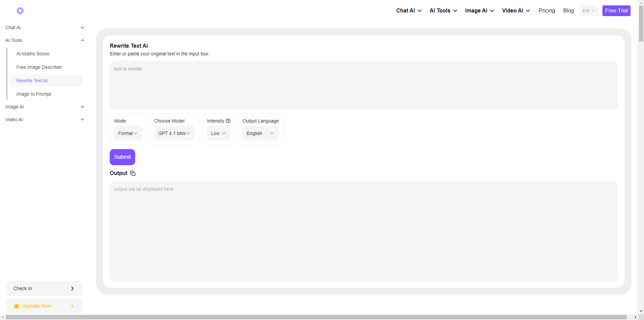Open the Pricing page link
Screen dimensions: 644x320
click(x=547, y=11)
